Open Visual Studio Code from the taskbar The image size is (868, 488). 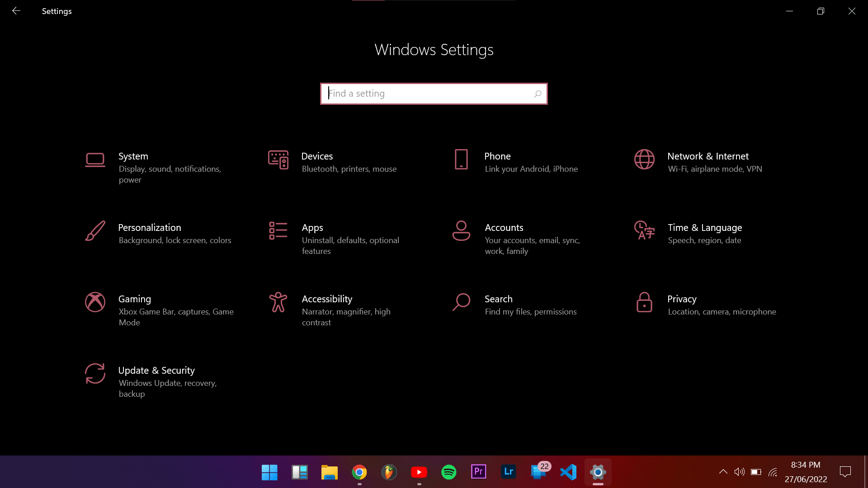[568, 472]
